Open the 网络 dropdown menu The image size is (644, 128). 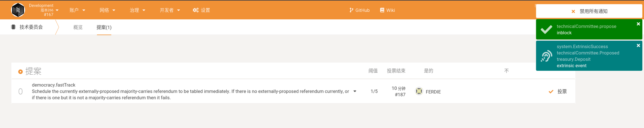tap(107, 10)
